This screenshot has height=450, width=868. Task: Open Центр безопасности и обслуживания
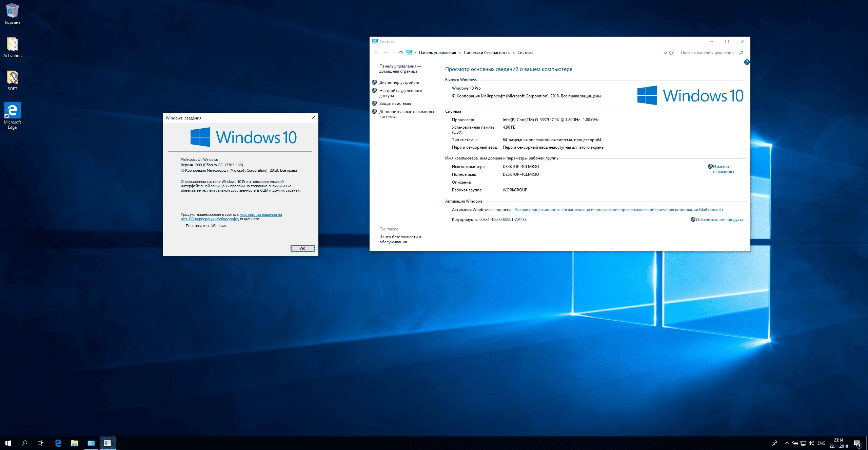click(x=400, y=239)
